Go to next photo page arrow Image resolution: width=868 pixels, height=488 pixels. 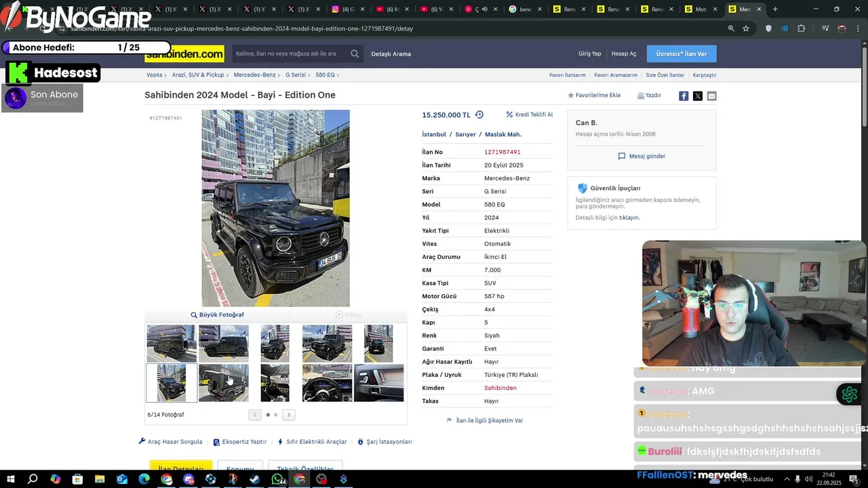tap(289, 415)
